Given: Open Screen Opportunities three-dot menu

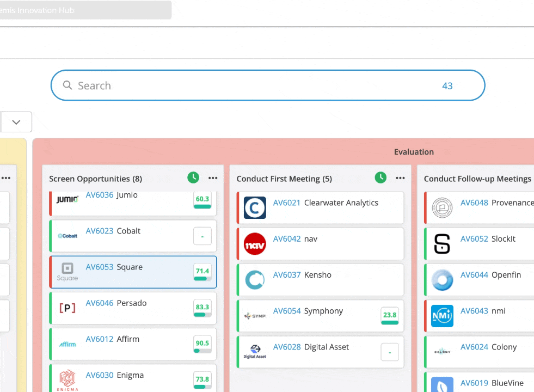Looking at the screenshot, I should coord(213,178).
